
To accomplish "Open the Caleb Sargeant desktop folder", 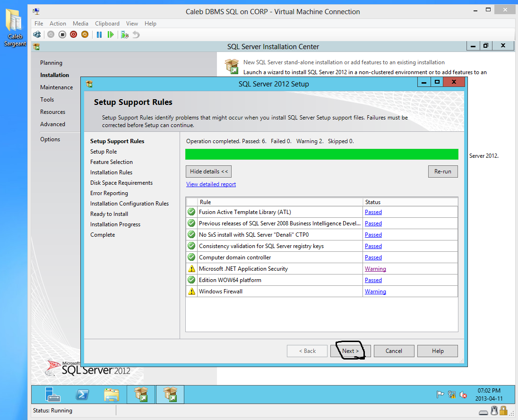I will pyautogui.click(x=14, y=28).
